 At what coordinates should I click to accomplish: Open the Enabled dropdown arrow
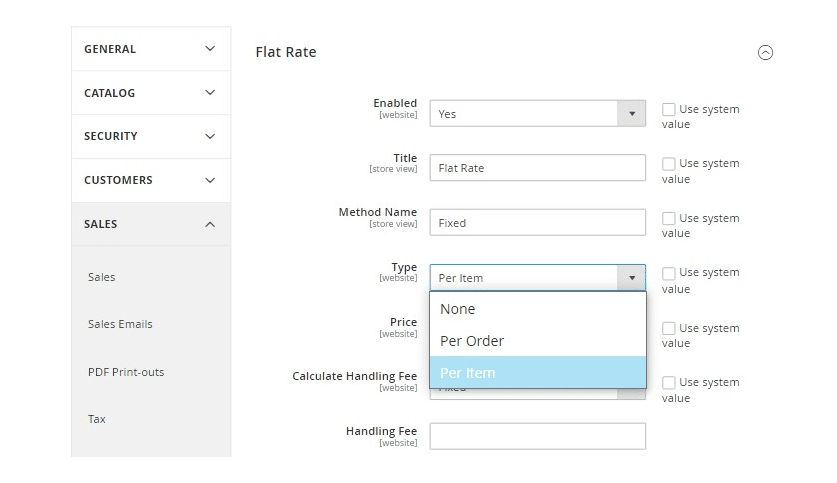[631, 114]
